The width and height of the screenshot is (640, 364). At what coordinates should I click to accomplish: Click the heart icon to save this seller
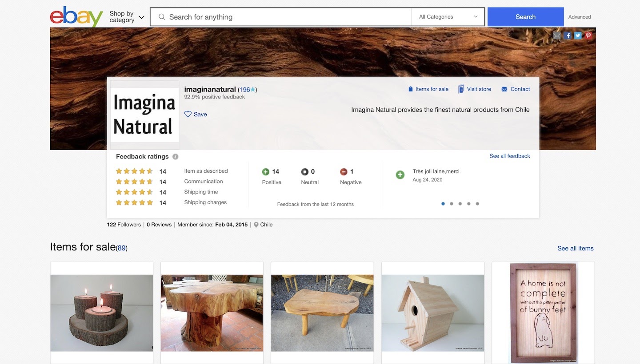[x=188, y=114]
